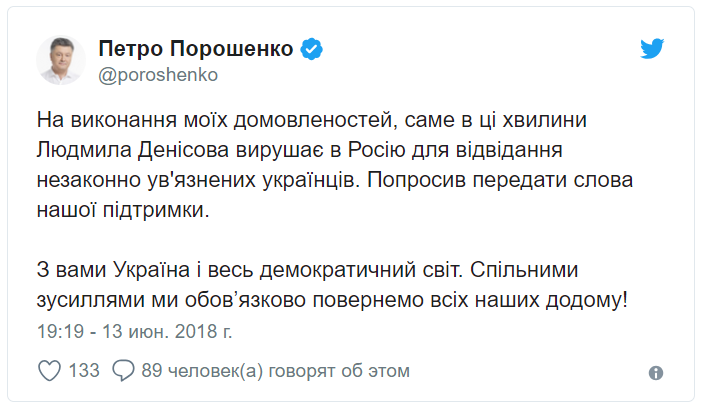Click the line 'На виконання моїх домовленостей'
The image size is (706, 404).
(x=217, y=120)
